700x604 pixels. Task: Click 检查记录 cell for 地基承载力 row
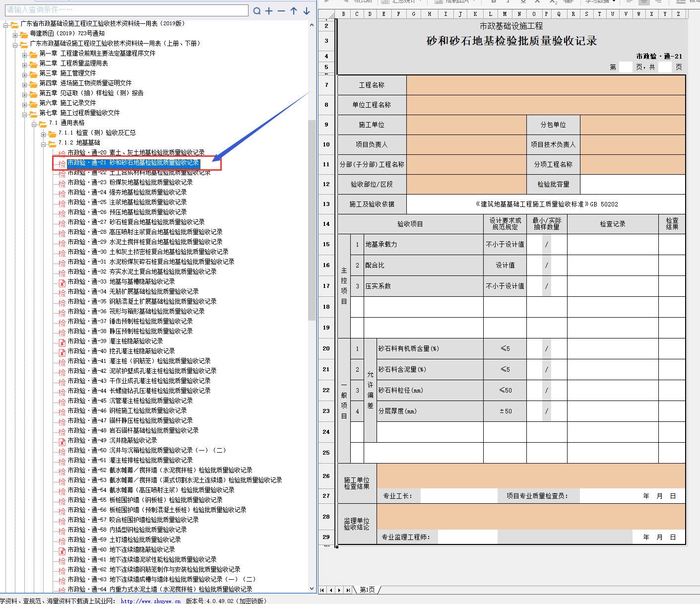[x=613, y=244]
